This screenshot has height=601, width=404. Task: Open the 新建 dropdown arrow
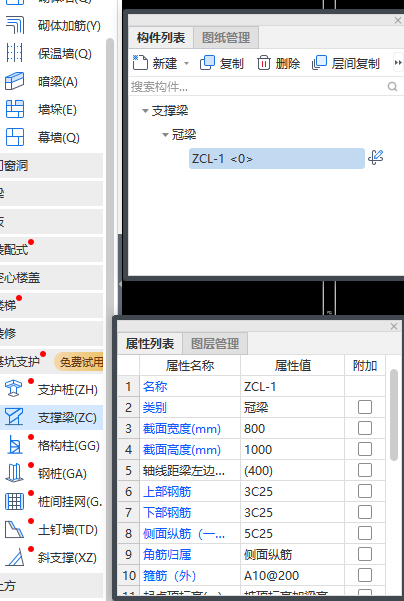tap(187, 63)
